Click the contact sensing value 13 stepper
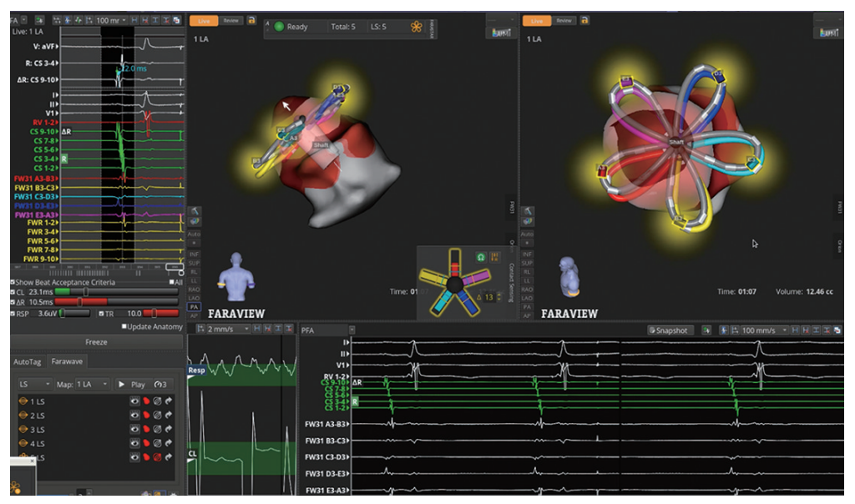855x504 pixels. click(498, 297)
